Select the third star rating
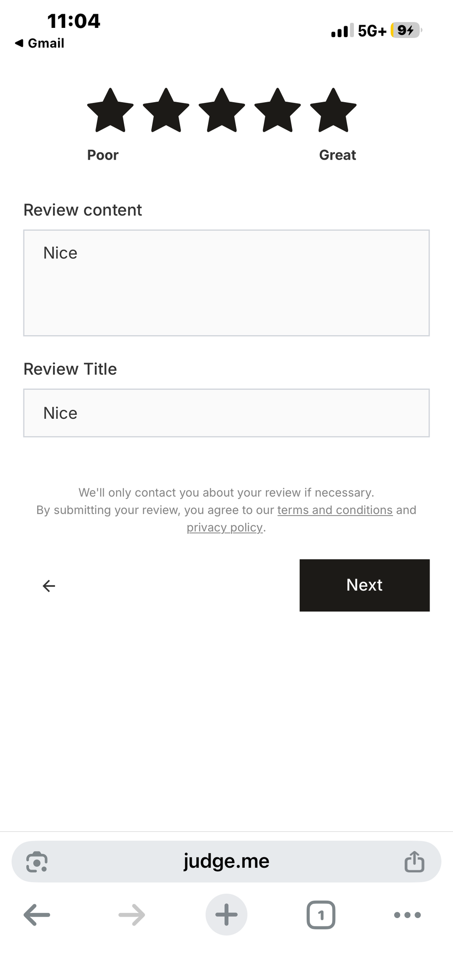 (222, 111)
